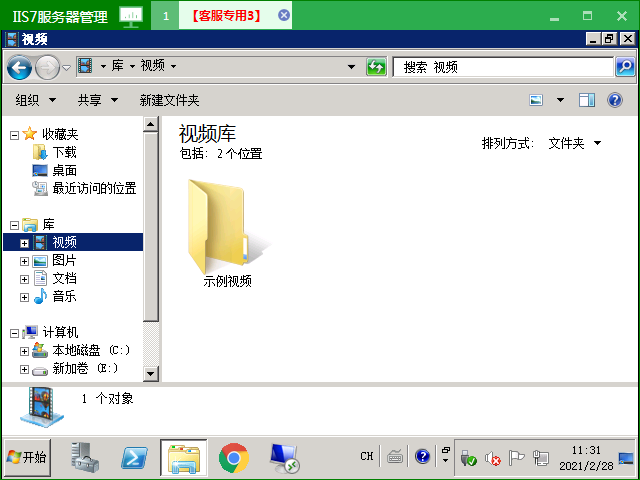Viewport: 640px width, 480px height.
Task: Click the 搜索 视频 search field
Action: (x=503, y=67)
